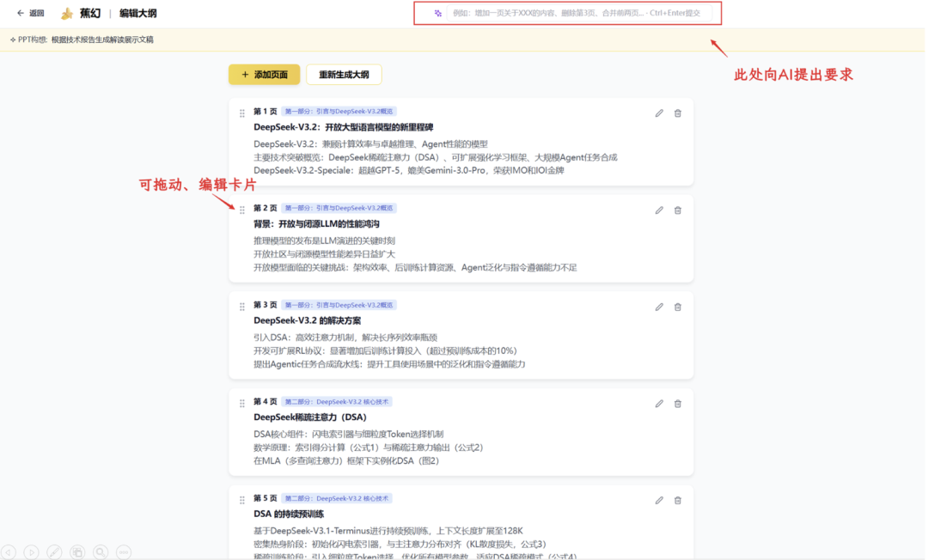Click the previous arrow in bottom toolbar

8,552
